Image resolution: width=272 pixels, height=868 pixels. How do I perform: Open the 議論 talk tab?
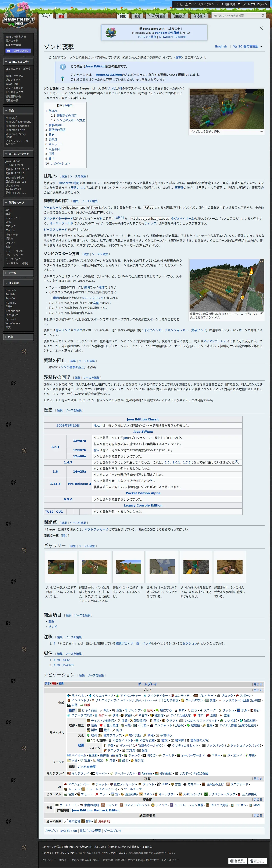[x=62, y=16]
